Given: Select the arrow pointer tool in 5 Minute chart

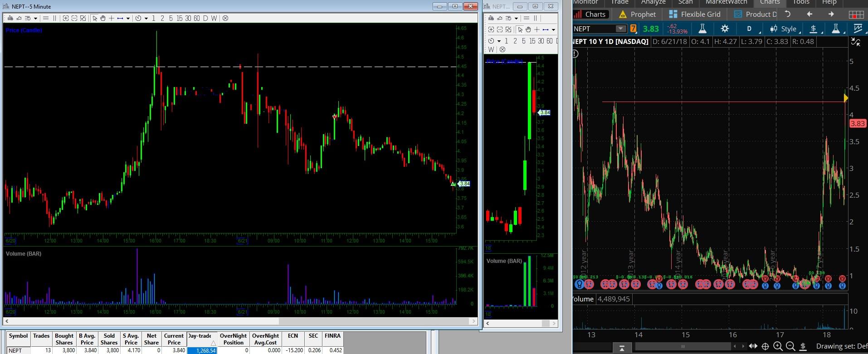Looking at the screenshot, I should [x=94, y=18].
